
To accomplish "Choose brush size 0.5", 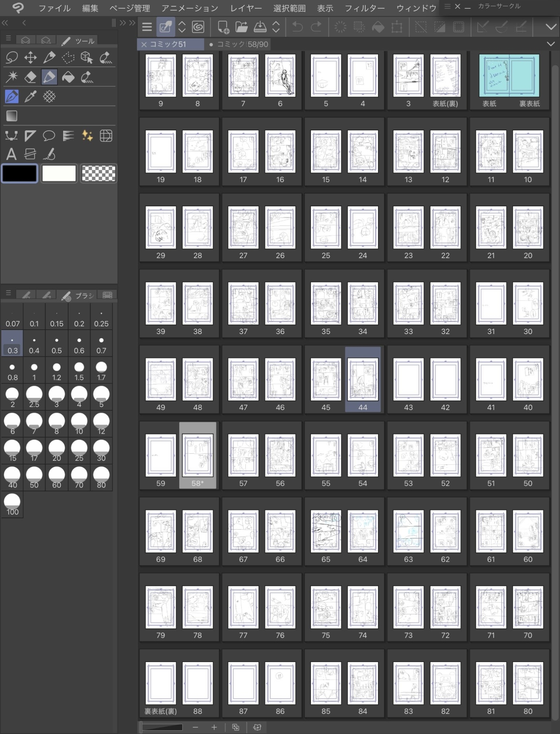I will [x=56, y=345].
